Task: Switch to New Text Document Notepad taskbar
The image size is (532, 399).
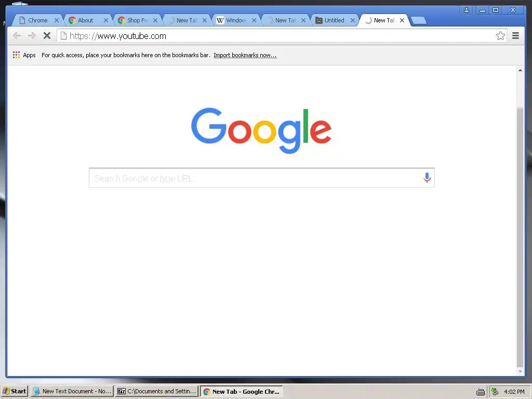Action: coord(72,391)
